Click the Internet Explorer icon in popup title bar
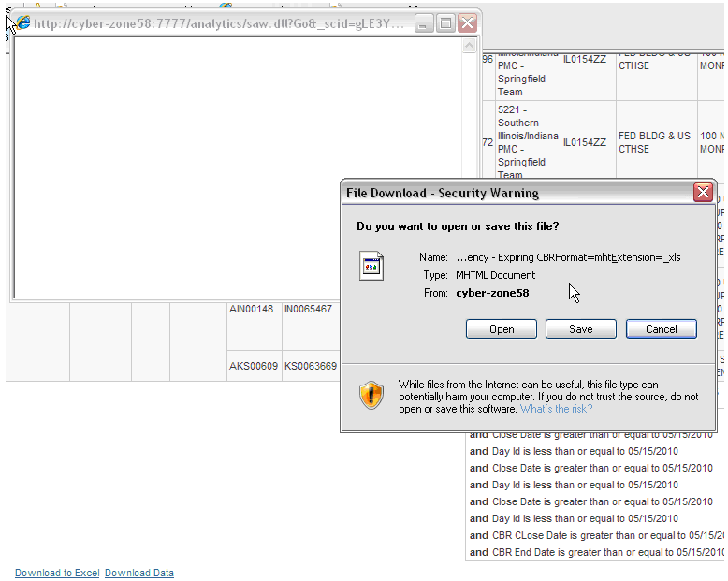The height and width of the screenshot is (581, 728). 23,23
